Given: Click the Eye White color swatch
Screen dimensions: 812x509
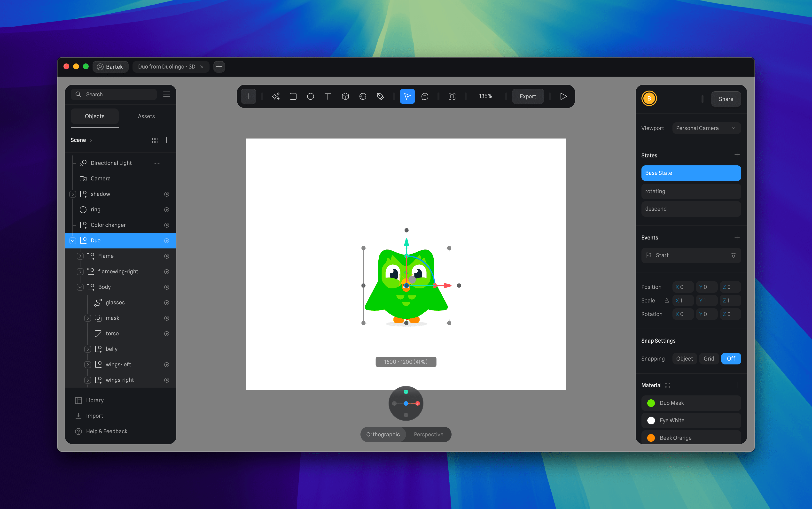Looking at the screenshot, I should (651, 420).
